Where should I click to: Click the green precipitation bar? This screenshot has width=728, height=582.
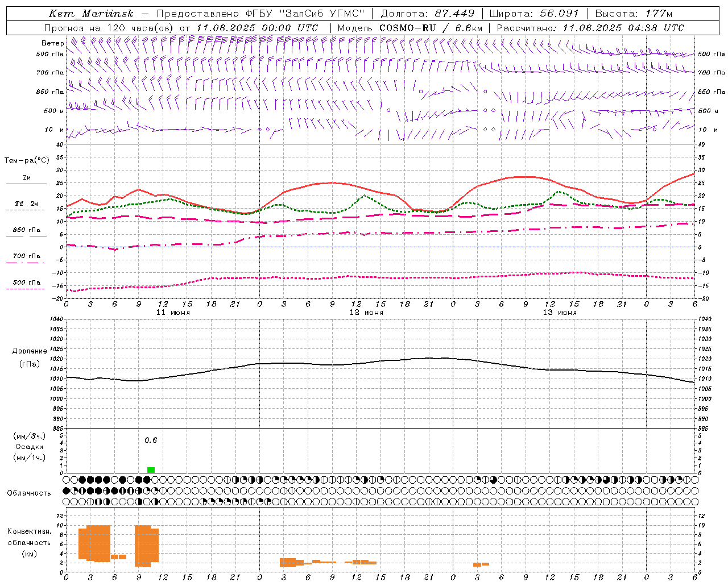[151, 470]
